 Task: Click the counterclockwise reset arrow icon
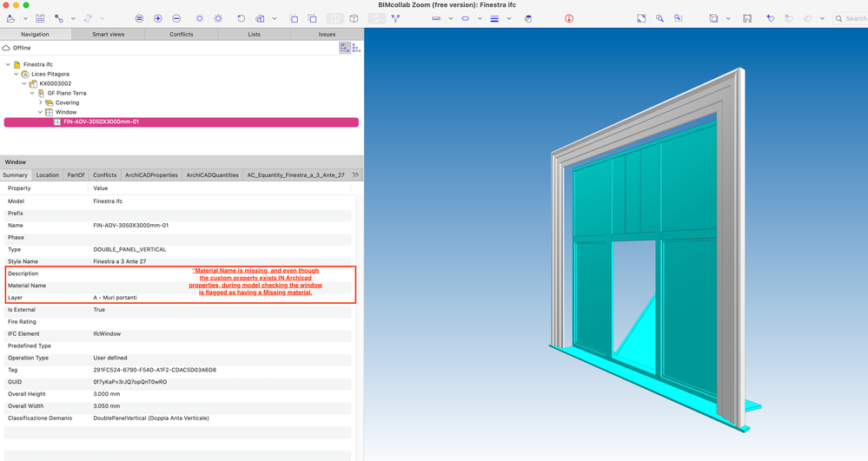click(x=242, y=18)
